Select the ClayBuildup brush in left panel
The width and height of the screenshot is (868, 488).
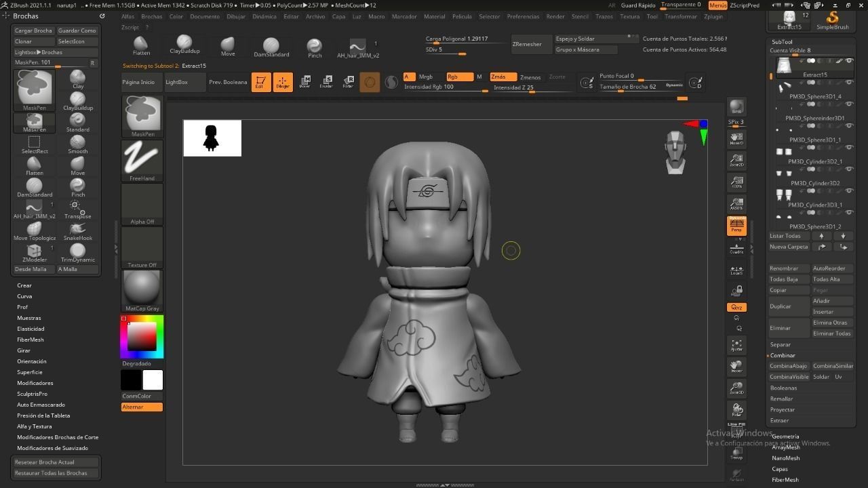(x=78, y=100)
